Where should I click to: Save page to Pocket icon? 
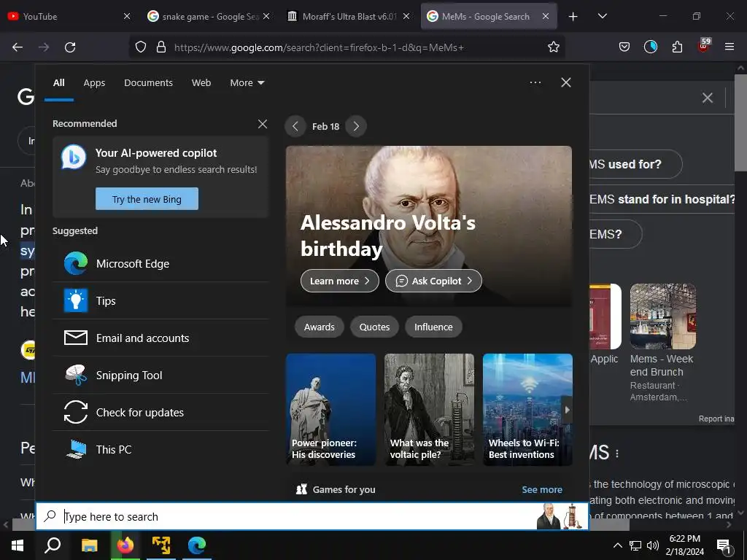point(624,47)
